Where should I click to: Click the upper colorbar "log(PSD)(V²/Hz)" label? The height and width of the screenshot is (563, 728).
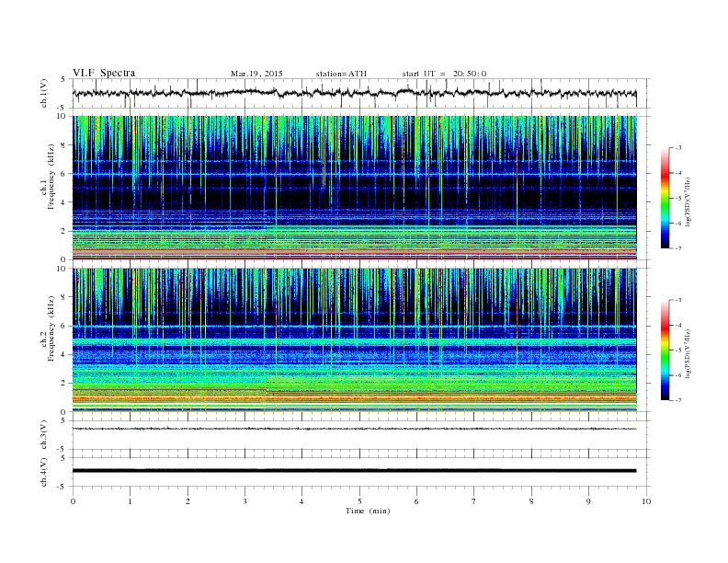[x=688, y=202]
